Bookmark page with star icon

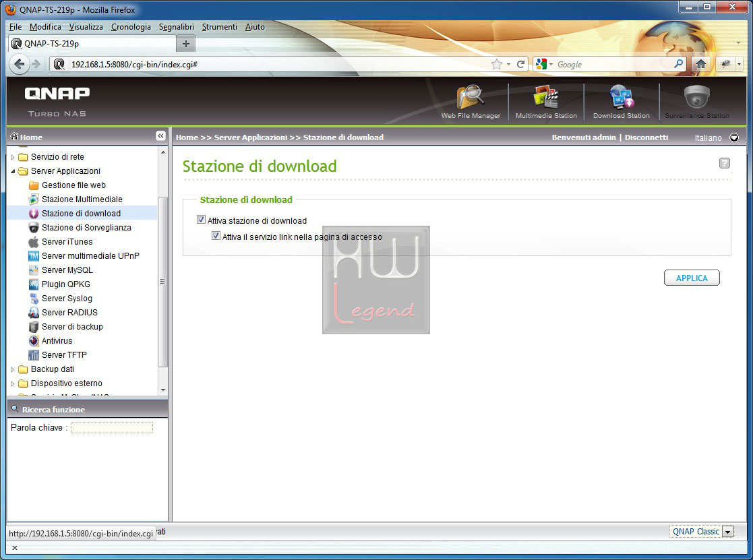pos(497,64)
